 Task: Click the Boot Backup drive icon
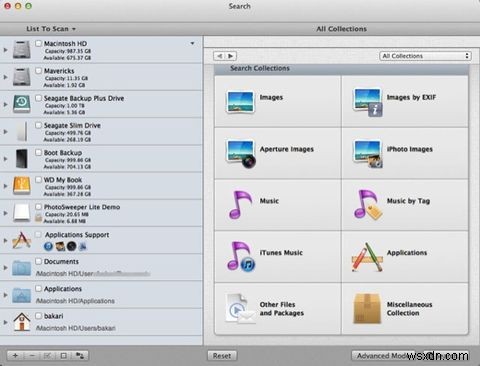[22, 159]
